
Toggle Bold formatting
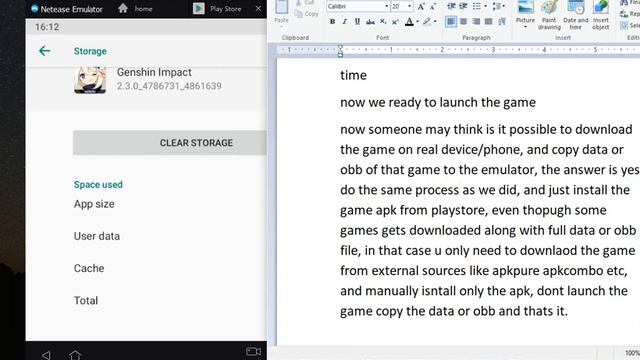pos(332,22)
